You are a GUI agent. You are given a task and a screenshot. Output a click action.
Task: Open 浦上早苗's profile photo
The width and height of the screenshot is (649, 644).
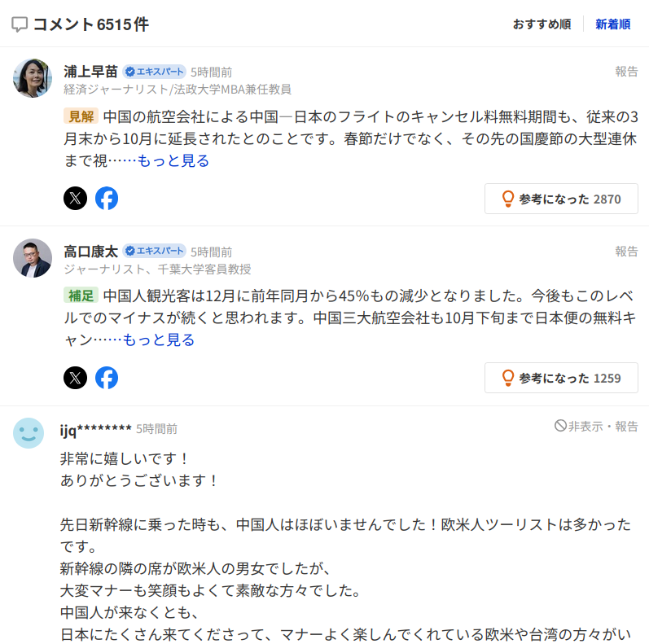click(x=33, y=78)
